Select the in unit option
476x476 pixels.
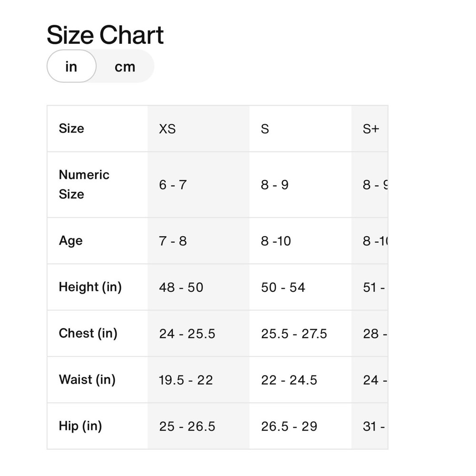point(71,66)
